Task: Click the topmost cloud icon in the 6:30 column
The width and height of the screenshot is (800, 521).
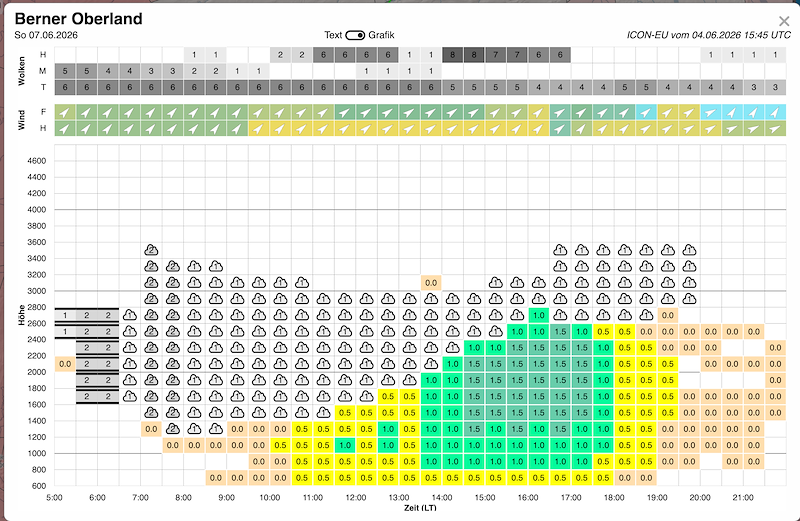Action: pos(130,315)
